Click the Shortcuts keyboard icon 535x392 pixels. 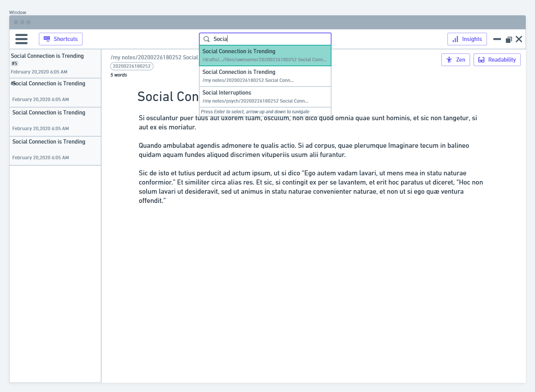[x=47, y=39]
